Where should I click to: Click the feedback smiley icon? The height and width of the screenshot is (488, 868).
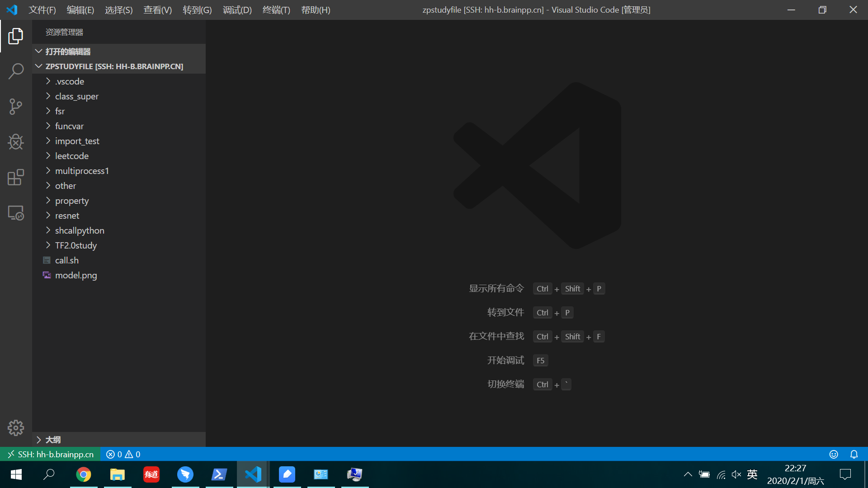tap(834, 454)
